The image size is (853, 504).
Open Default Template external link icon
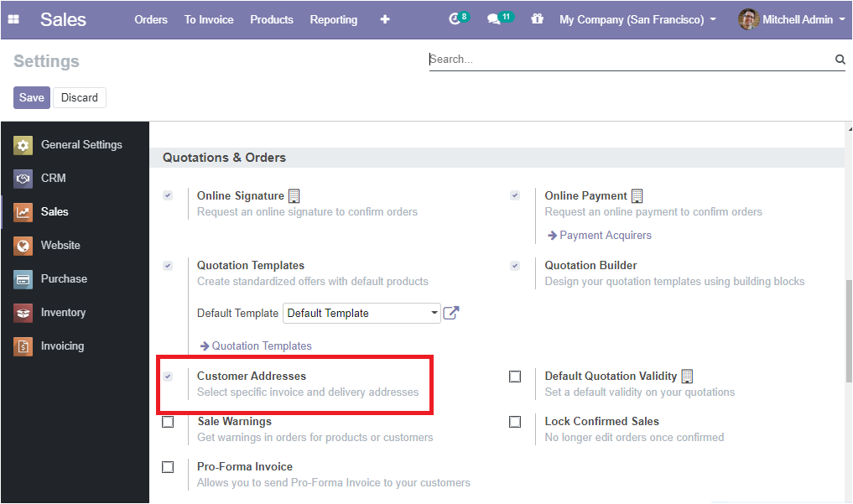tap(451, 313)
